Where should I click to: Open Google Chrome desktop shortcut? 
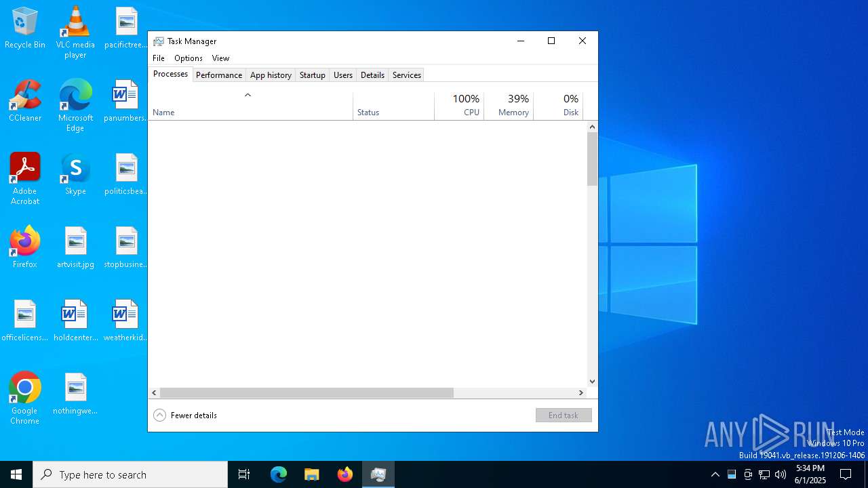click(x=25, y=399)
